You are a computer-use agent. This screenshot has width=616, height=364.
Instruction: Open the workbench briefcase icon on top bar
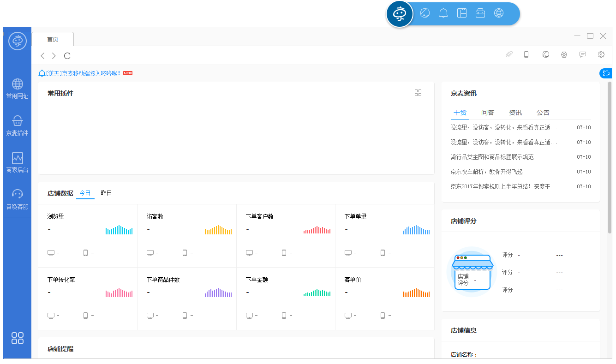pyautogui.click(x=480, y=13)
